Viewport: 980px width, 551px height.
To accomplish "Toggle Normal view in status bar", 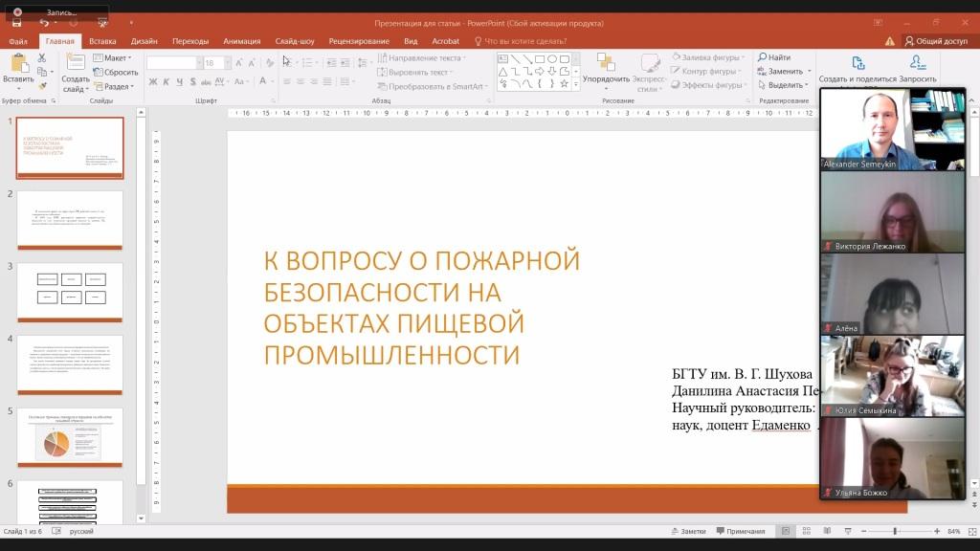I will [x=786, y=531].
